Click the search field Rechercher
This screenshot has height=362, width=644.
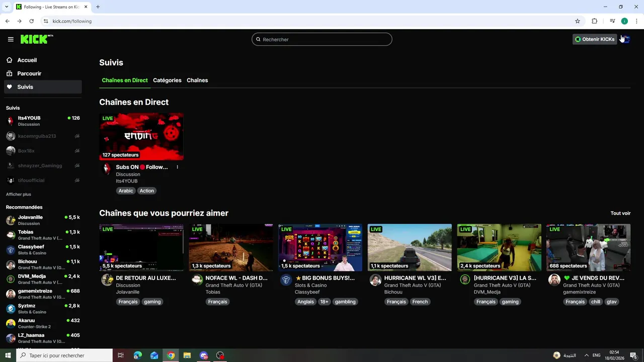322,39
